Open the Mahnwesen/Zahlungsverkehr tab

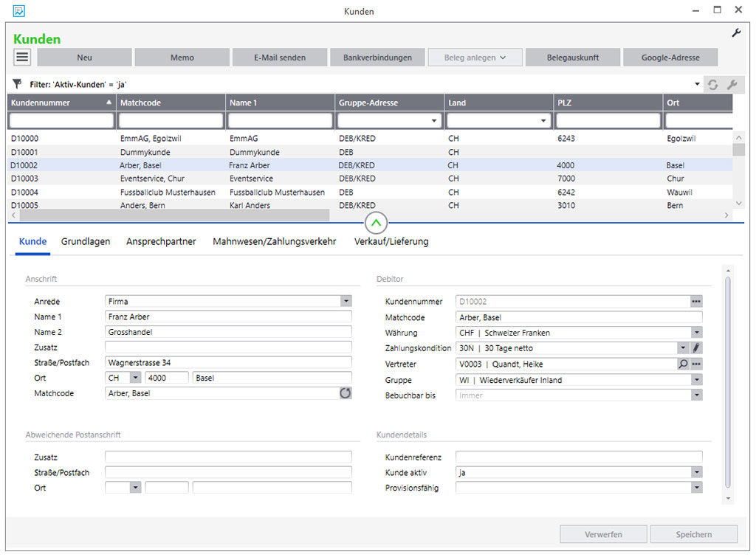pyautogui.click(x=275, y=241)
